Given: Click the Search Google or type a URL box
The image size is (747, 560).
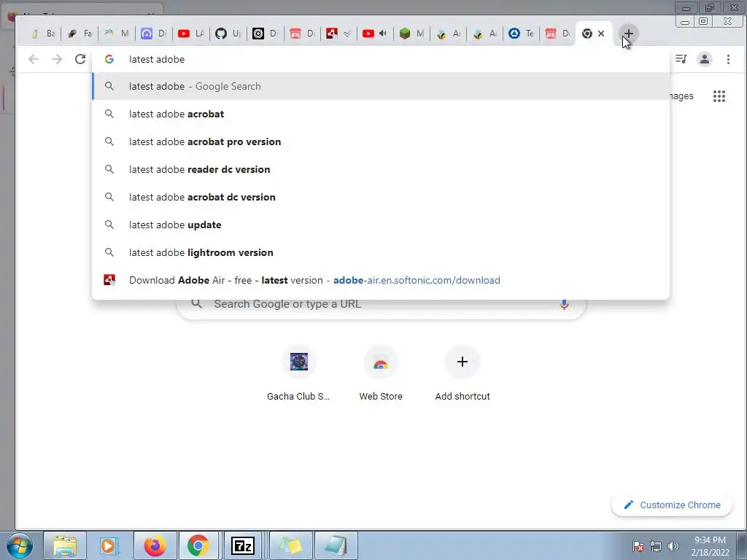Looking at the screenshot, I should tap(381, 304).
